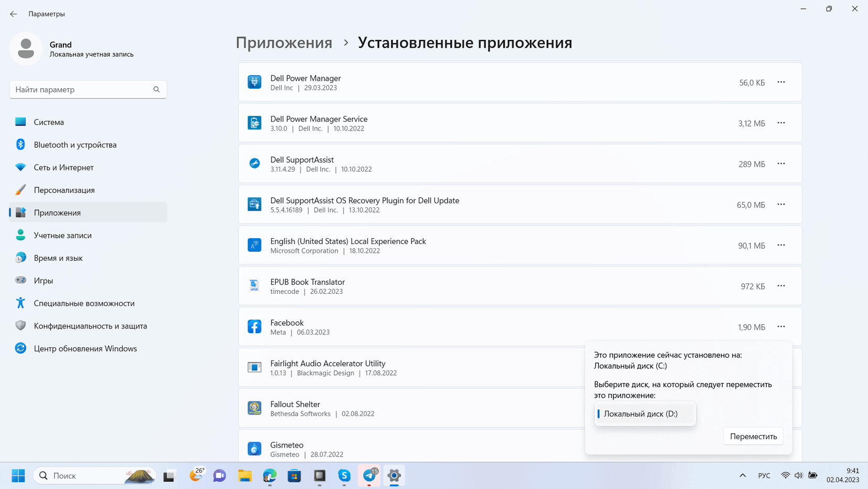
Task: Open File Explorer from taskbar
Action: [245, 475]
